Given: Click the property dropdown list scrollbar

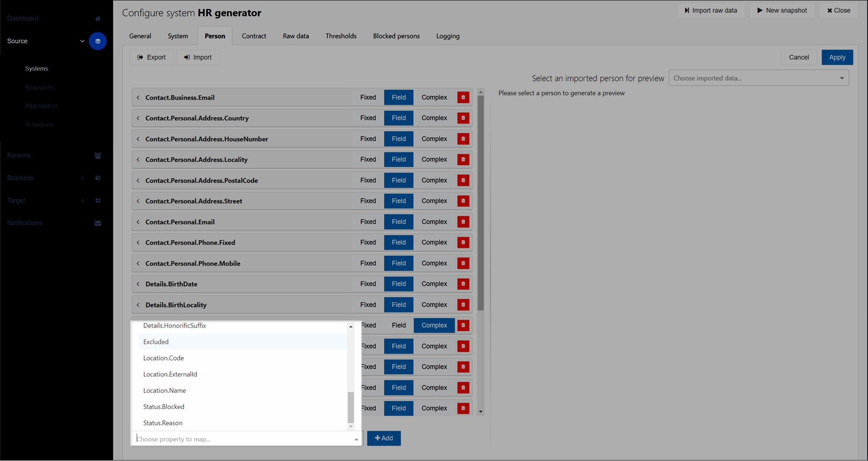Looking at the screenshot, I should point(351,407).
